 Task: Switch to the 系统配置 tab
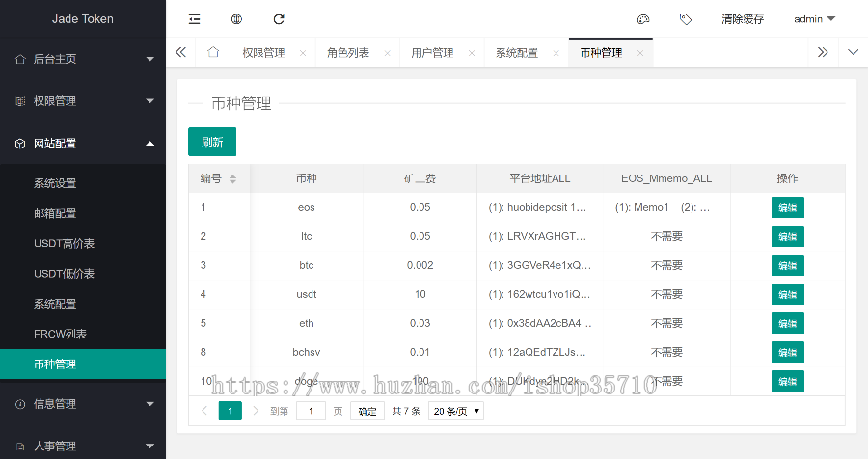click(517, 53)
